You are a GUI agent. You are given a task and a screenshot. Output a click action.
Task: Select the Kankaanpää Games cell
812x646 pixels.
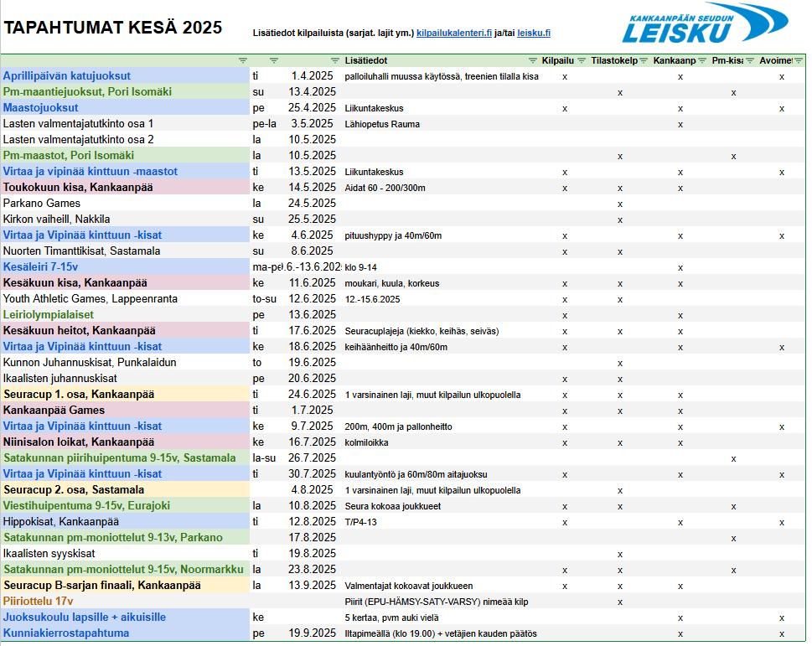pyautogui.click(x=126, y=410)
